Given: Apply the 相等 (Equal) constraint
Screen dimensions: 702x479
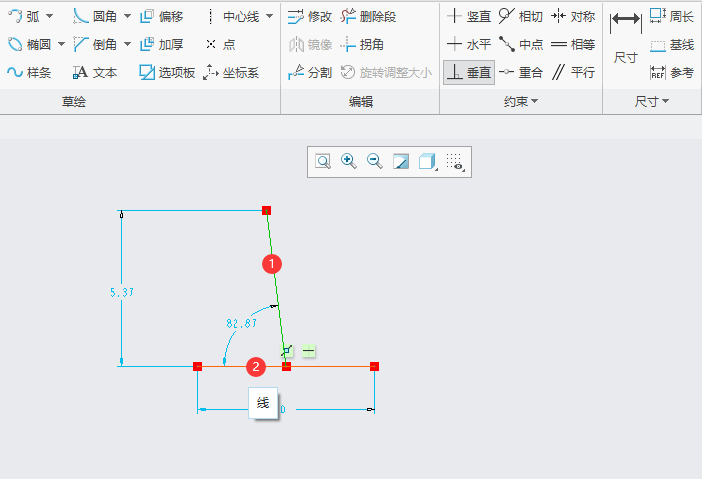Looking at the screenshot, I should [573, 44].
